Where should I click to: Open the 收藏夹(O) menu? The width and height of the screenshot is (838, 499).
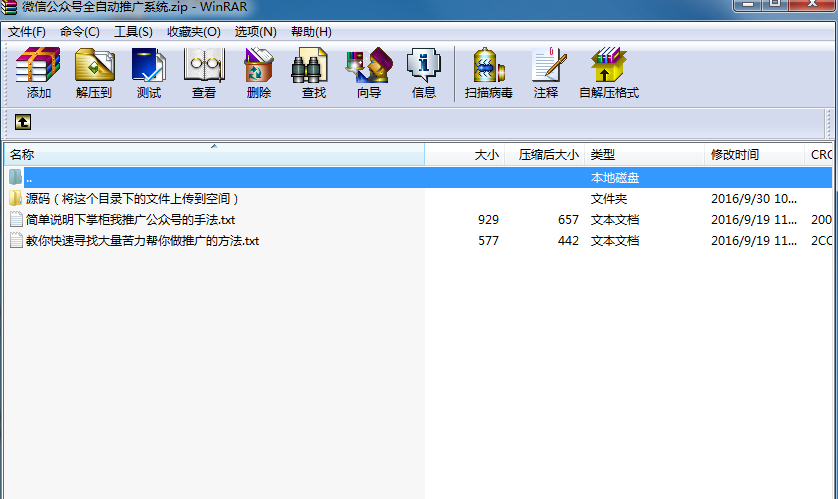click(193, 32)
